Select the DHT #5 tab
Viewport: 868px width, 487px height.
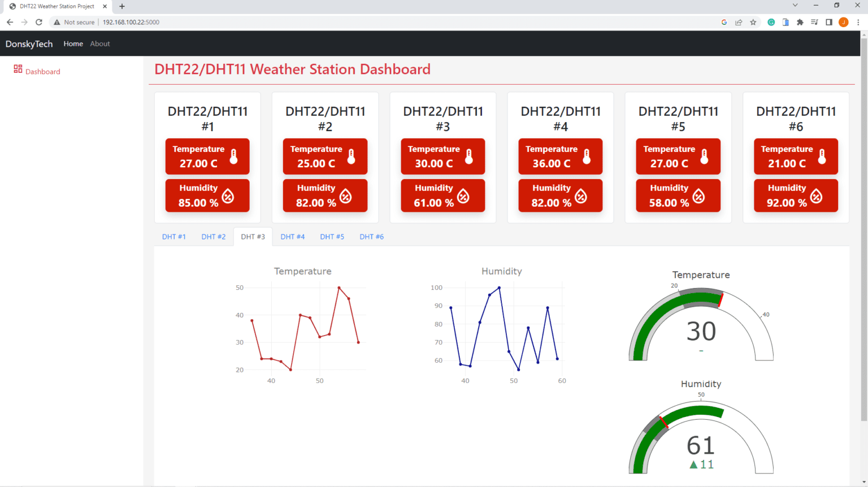(x=332, y=237)
